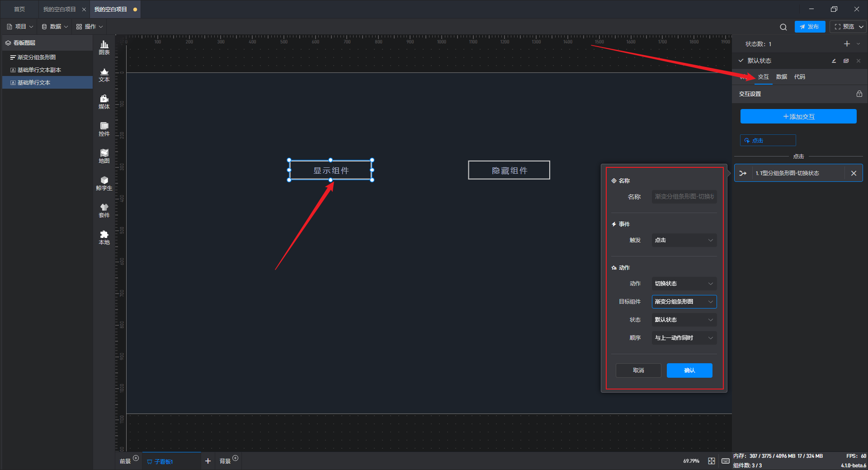Duplicate 默认状态 with the copy icon
Image resolution: width=868 pixels, height=470 pixels.
point(846,61)
